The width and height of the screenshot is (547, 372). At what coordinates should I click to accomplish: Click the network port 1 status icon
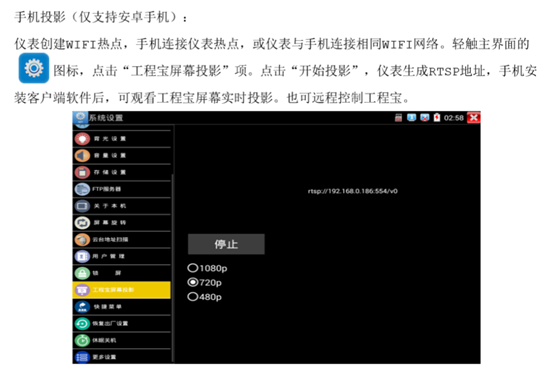pos(412,118)
